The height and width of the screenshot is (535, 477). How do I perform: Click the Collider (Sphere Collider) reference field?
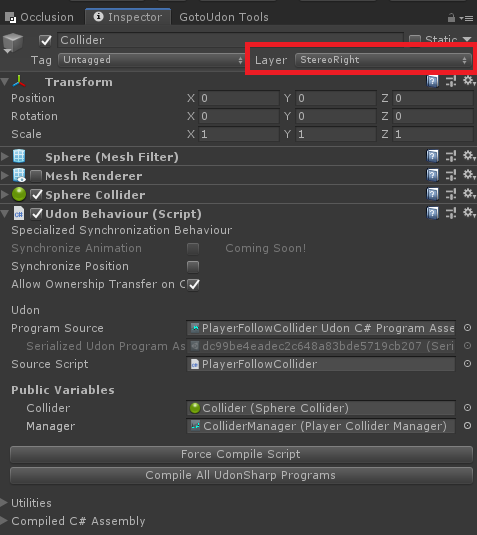(x=321, y=408)
